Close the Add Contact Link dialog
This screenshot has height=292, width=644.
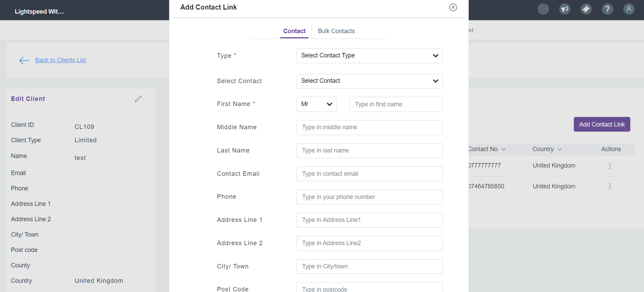click(x=453, y=7)
